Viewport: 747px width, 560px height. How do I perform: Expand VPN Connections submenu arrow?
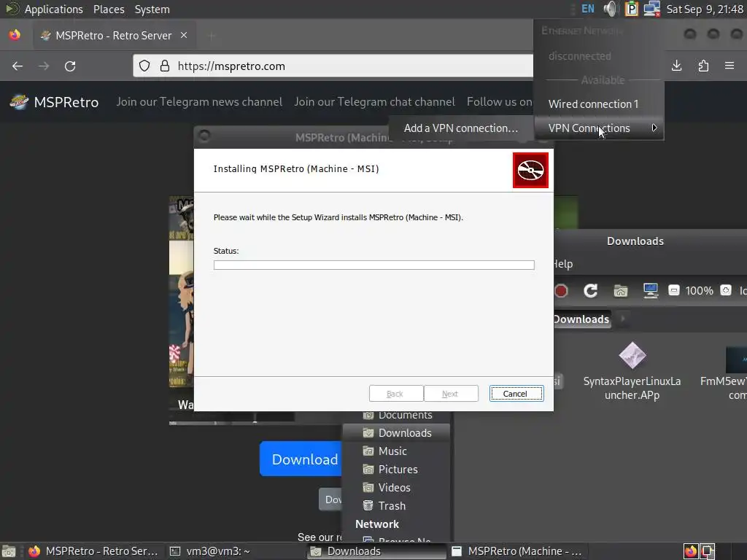pos(654,128)
